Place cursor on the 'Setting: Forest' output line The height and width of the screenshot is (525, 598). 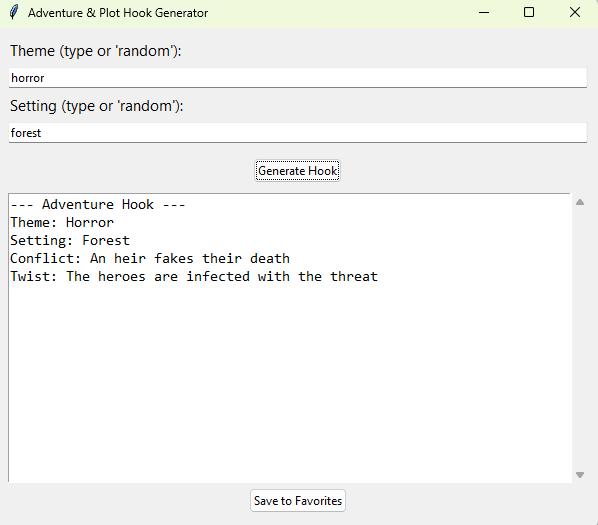pyautogui.click(x=70, y=241)
